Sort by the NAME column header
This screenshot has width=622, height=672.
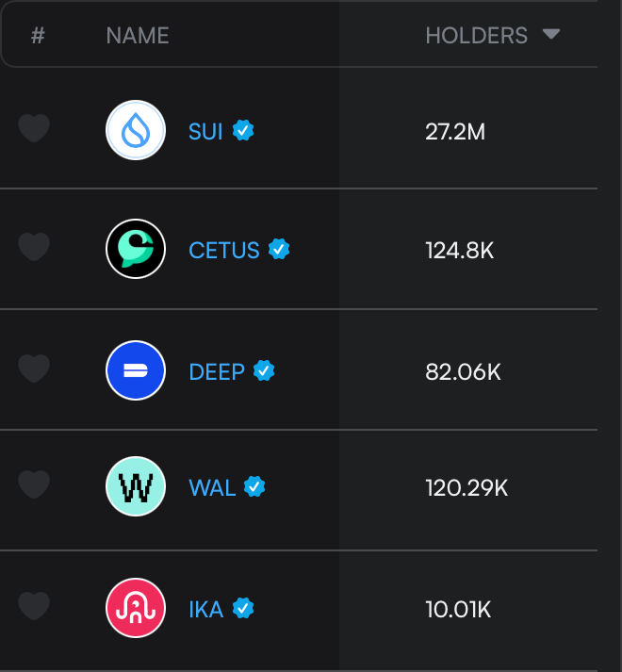[x=138, y=36]
